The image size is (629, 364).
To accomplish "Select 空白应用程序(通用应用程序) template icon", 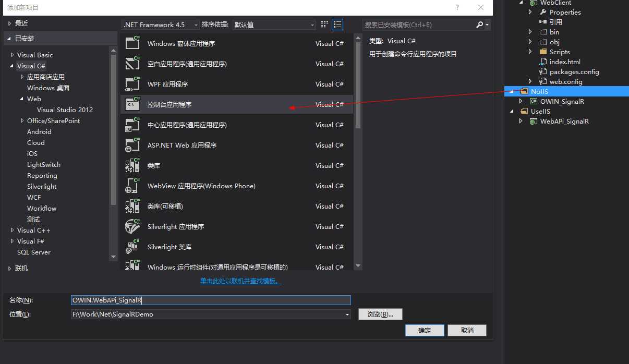I will [x=132, y=64].
